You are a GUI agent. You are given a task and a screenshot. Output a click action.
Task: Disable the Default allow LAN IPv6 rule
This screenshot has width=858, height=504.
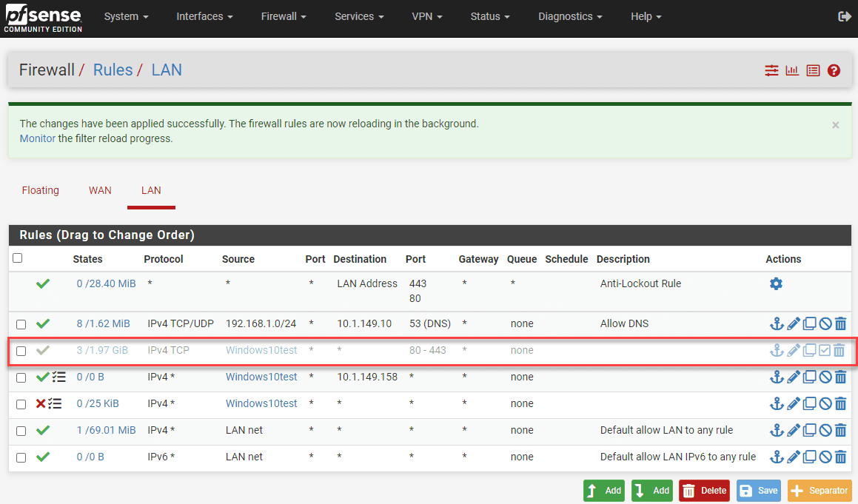tap(825, 457)
